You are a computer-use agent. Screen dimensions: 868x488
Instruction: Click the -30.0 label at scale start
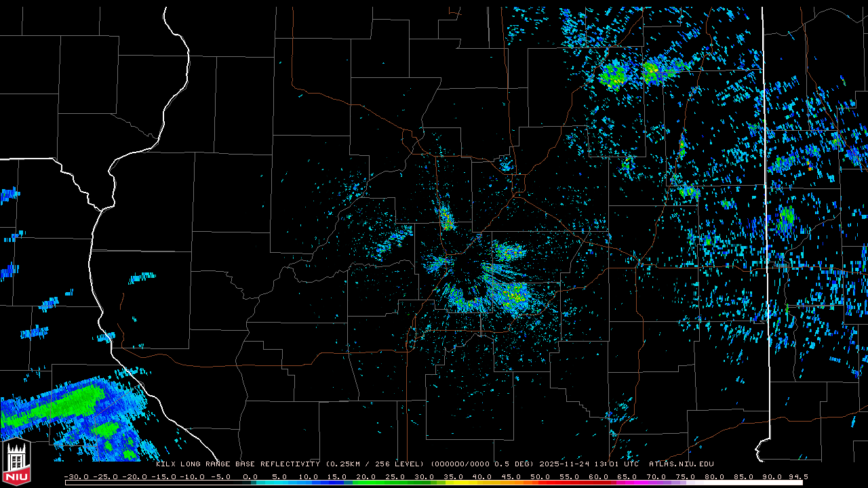pos(76,476)
